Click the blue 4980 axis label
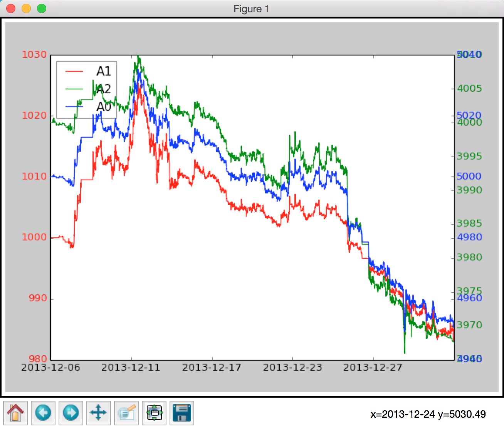This screenshot has height=430, width=504. point(469,237)
